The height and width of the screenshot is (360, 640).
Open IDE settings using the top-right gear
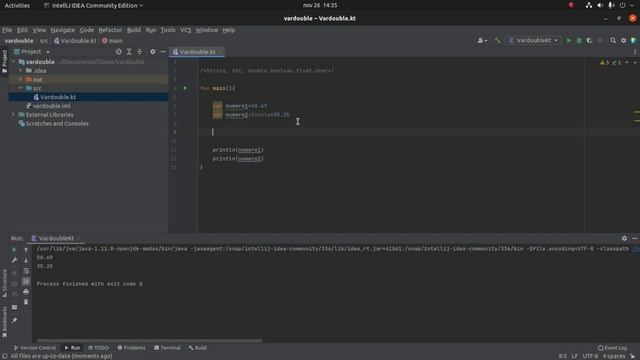(x=623, y=40)
